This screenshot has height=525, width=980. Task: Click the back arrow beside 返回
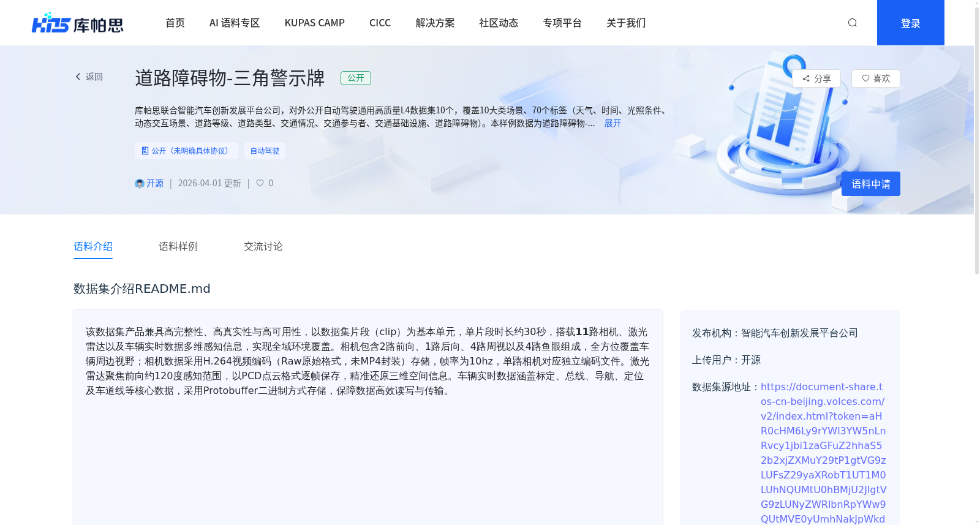78,77
